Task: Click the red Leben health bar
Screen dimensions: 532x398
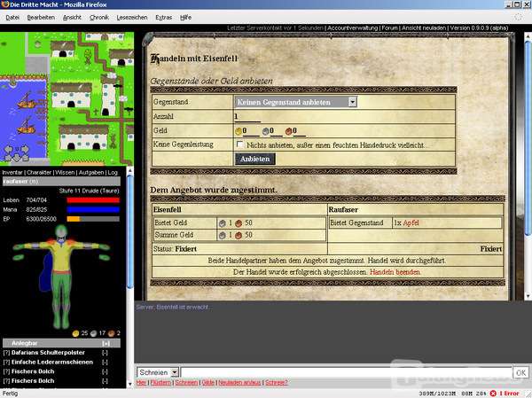Action: pyautogui.click(x=93, y=200)
